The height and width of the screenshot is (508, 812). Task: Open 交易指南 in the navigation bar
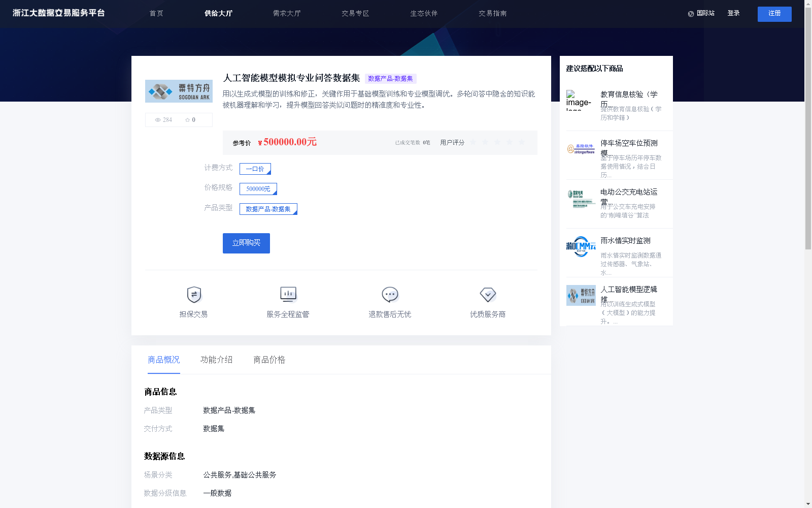[x=492, y=13]
